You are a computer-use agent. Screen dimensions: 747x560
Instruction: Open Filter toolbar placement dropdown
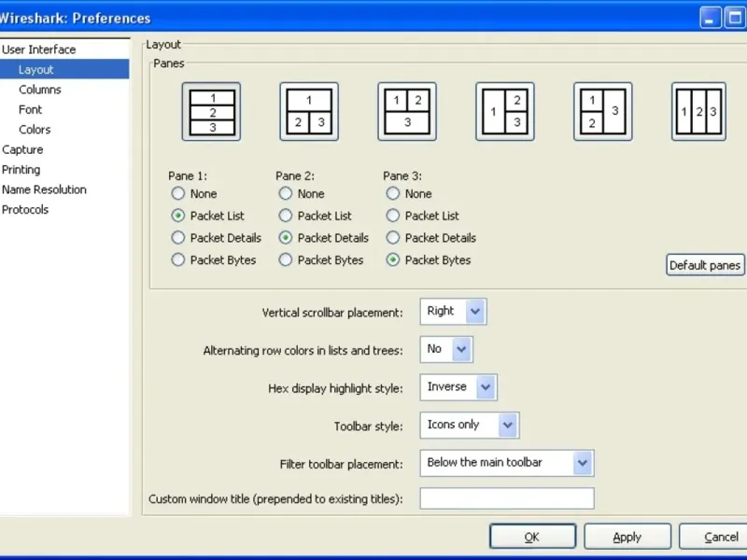507,463
